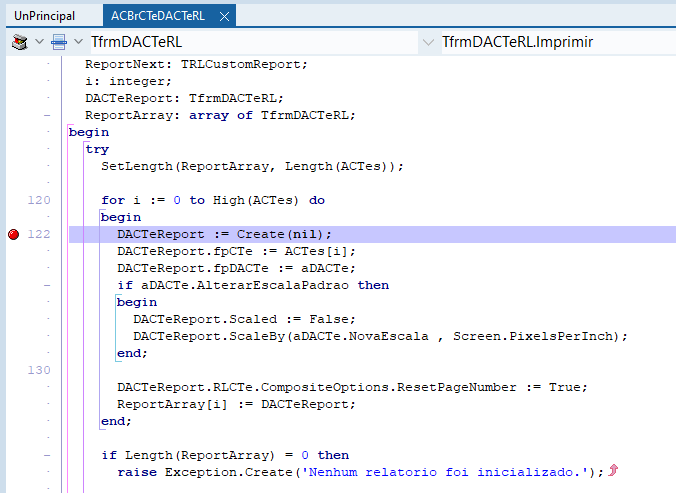The image size is (676, 493).
Task: Click 'ReportArray: array of TfrmDACTeRL;' declaration
Action: point(220,115)
